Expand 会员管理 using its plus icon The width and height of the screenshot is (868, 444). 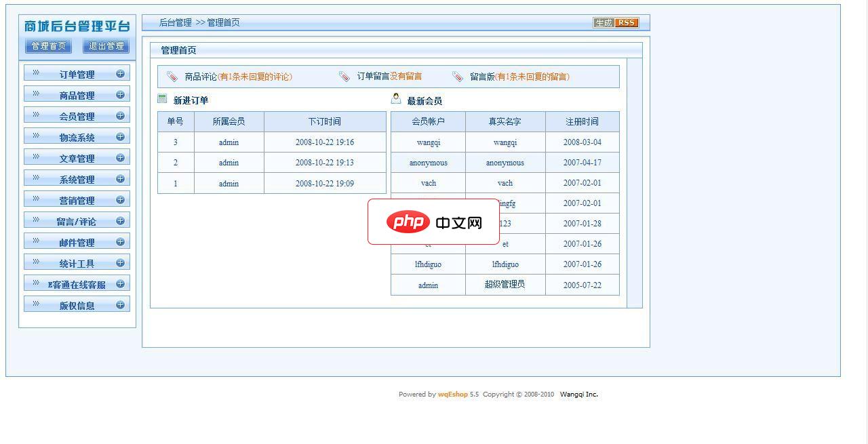(121, 115)
